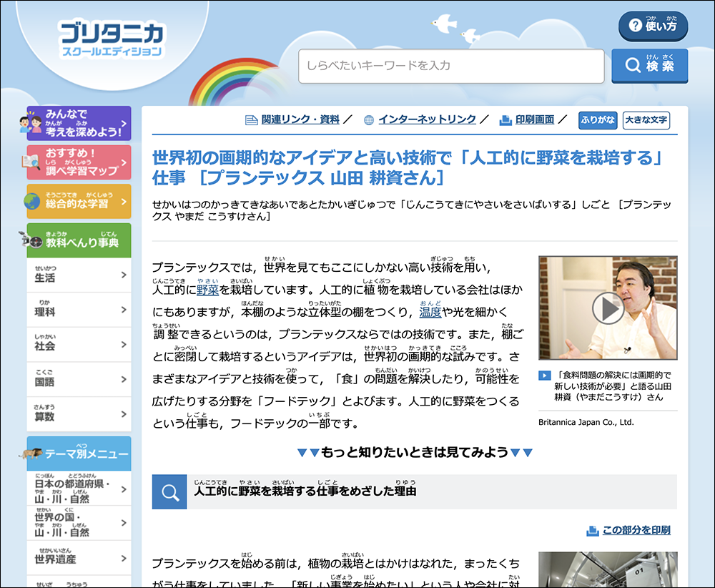Image resolution: width=715 pixels, height=588 pixels.
Task: Click the book magnifier icon on 調べ学習マップ
Action: [31, 162]
